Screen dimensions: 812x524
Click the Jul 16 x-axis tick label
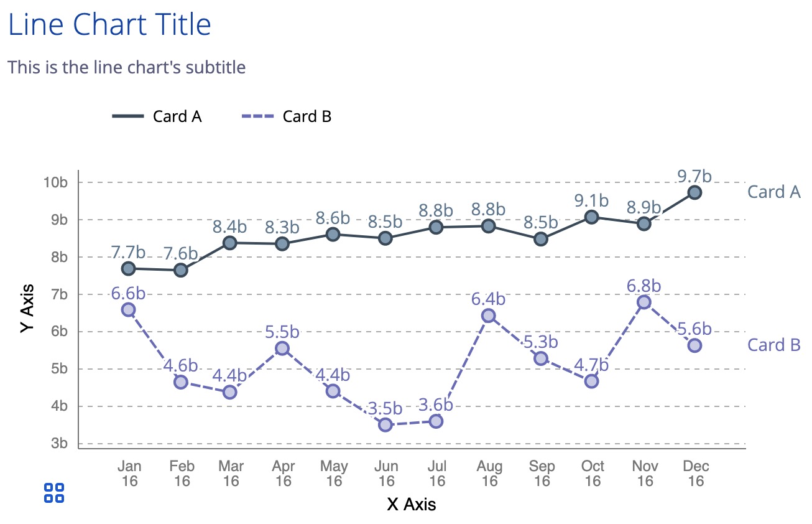point(437,474)
